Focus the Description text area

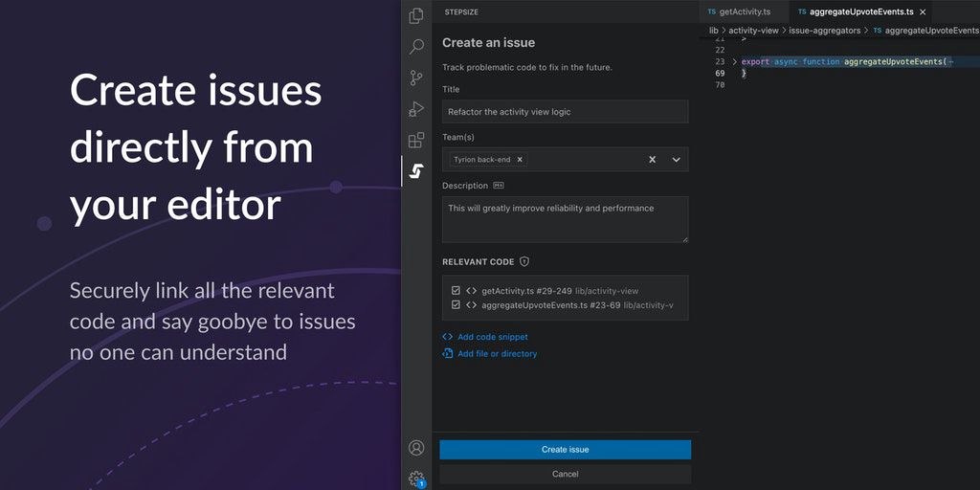coord(565,219)
